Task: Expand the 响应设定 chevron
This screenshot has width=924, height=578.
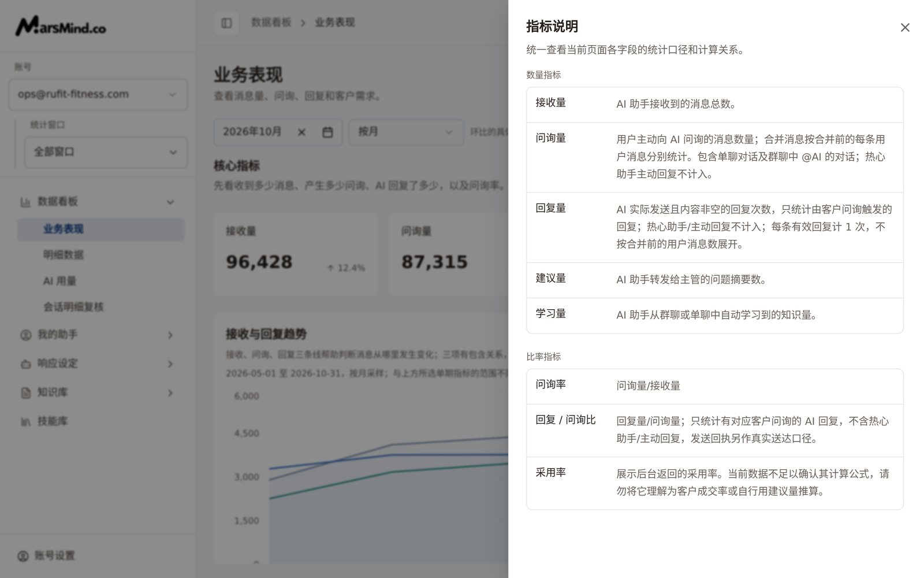Action: coord(170,364)
